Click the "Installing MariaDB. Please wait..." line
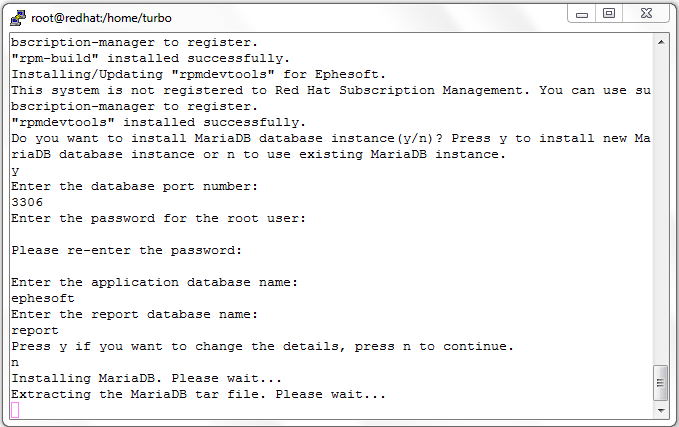The height and width of the screenshot is (427, 679). [146, 378]
